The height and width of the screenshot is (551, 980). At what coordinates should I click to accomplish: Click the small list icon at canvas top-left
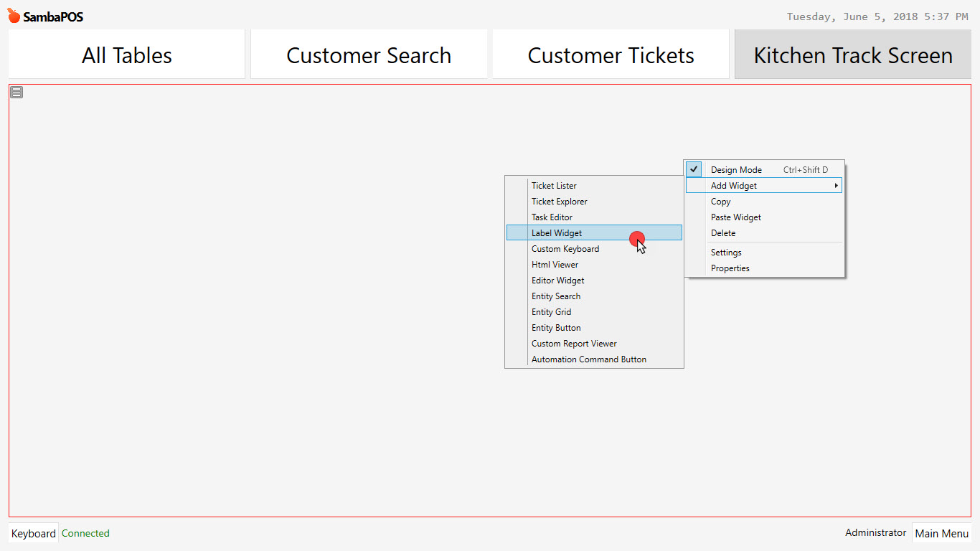pos(16,92)
